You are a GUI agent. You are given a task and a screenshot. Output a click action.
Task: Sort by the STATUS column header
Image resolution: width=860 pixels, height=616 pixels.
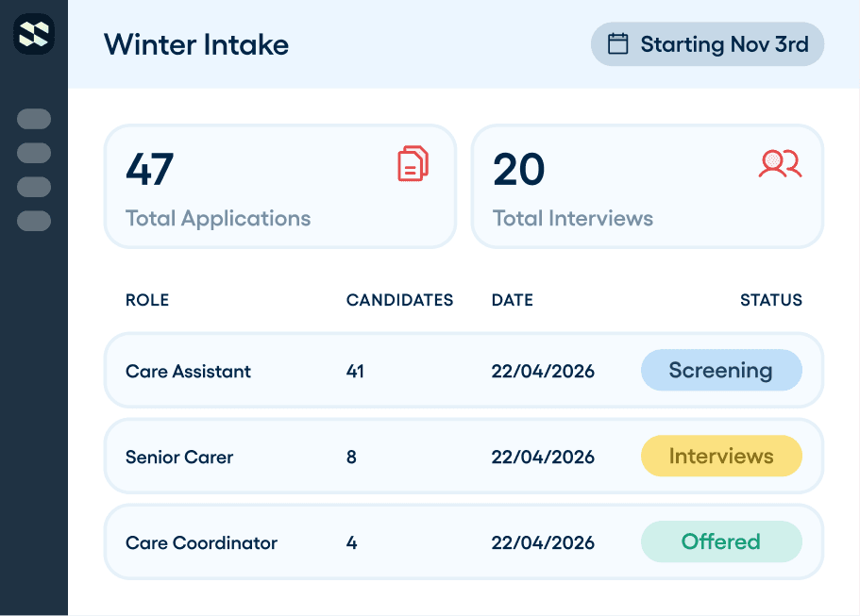click(771, 300)
